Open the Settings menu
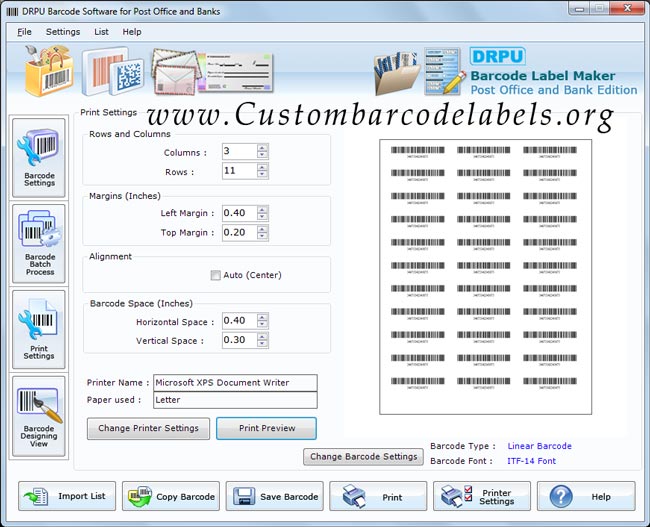The image size is (650, 527). (63, 32)
